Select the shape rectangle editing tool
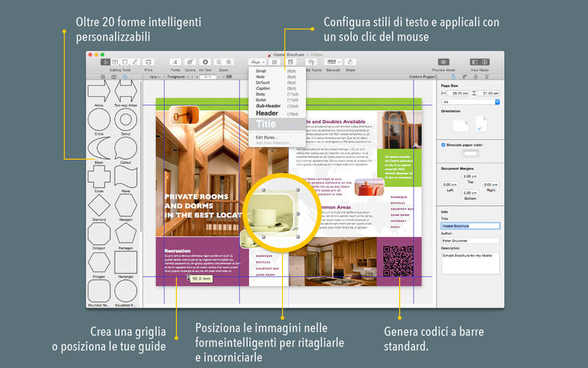The image size is (588, 368). pos(125,62)
